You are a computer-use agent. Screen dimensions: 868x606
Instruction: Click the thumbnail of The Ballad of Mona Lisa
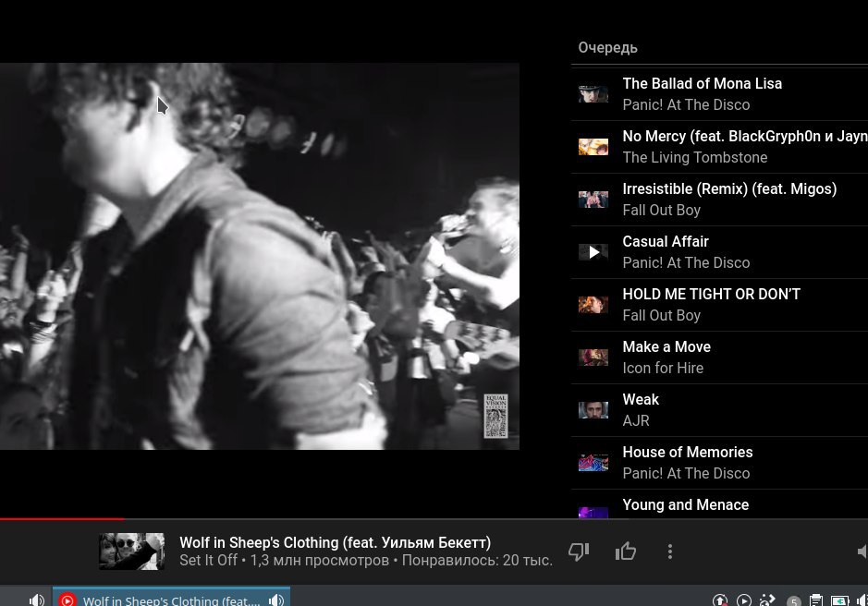pos(593,94)
